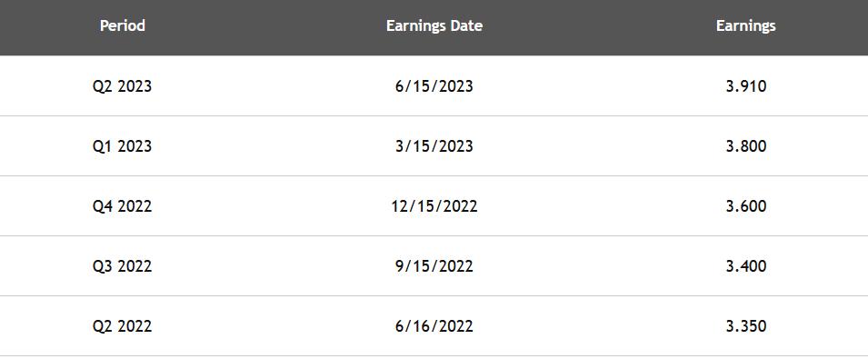Click the 6/16/2022 earnings date
The width and height of the screenshot is (868, 359).
(x=434, y=325)
